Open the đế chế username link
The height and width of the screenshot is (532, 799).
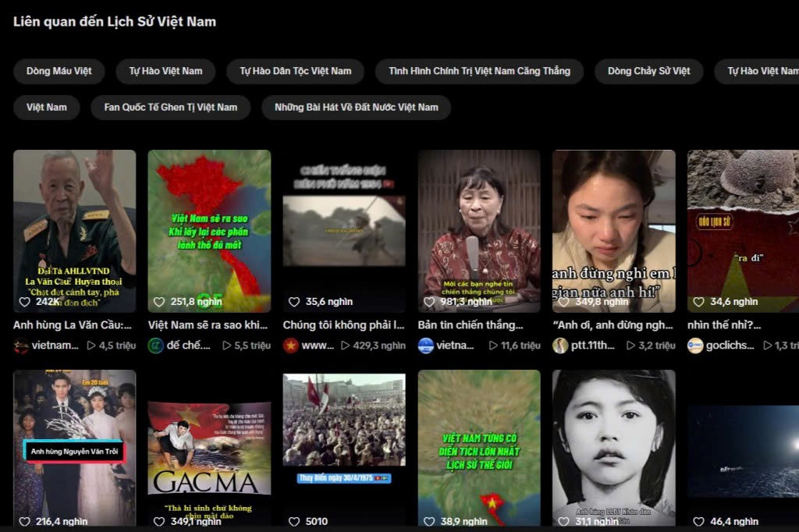(x=189, y=346)
